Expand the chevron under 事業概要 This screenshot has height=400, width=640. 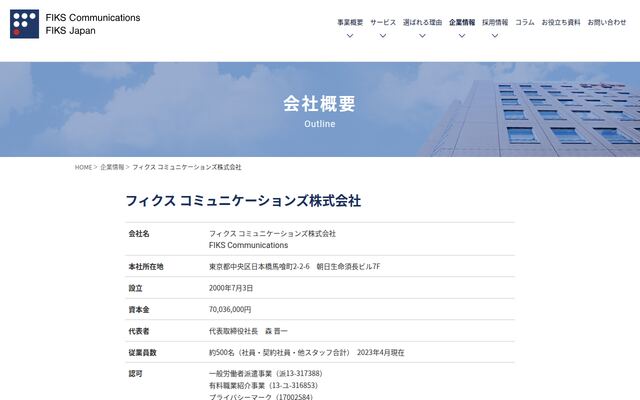350,36
